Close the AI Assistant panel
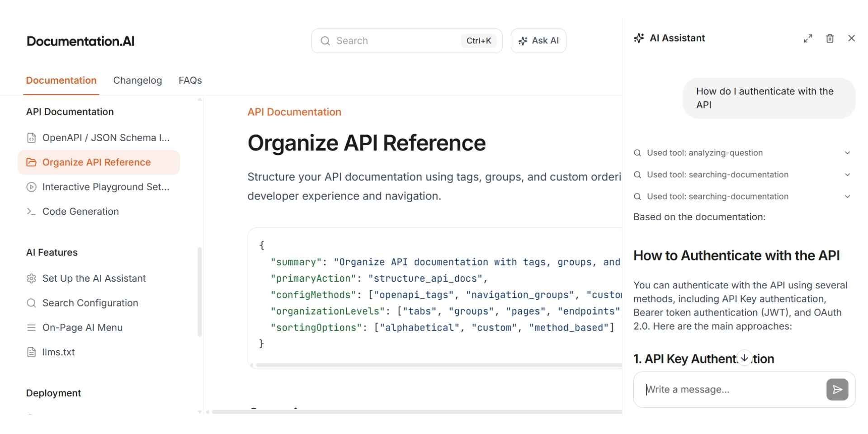 tap(851, 38)
